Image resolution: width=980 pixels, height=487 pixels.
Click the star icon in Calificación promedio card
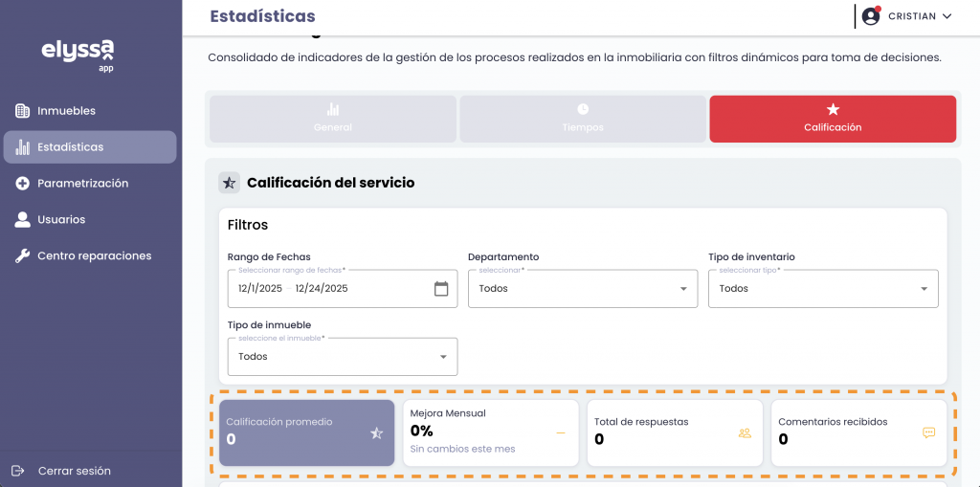pyautogui.click(x=376, y=433)
